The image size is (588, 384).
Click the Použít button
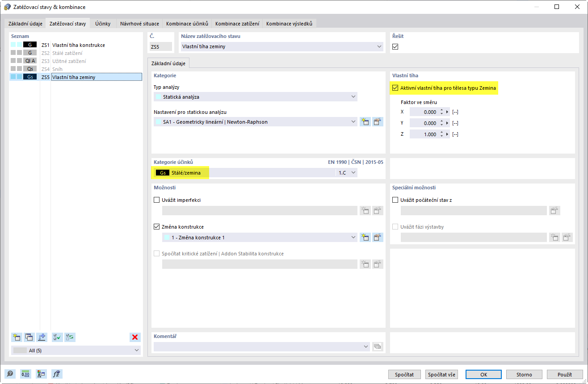[564, 374]
